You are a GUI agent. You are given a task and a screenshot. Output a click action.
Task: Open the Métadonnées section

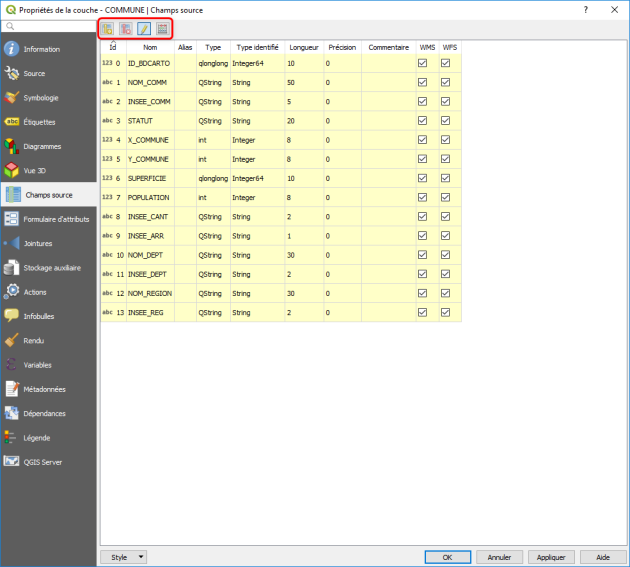pyautogui.click(x=44, y=389)
